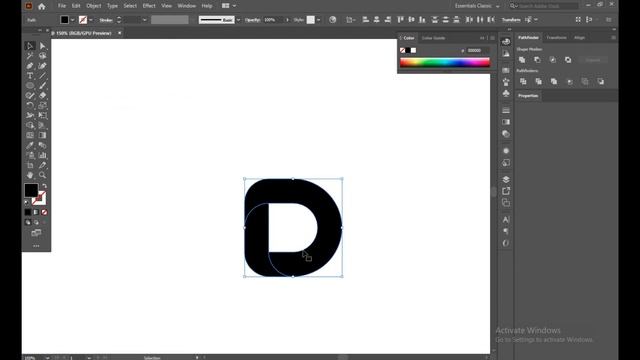The width and height of the screenshot is (640, 360).
Task: Select the Eraser tool
Action: click(x=42, y=96)
